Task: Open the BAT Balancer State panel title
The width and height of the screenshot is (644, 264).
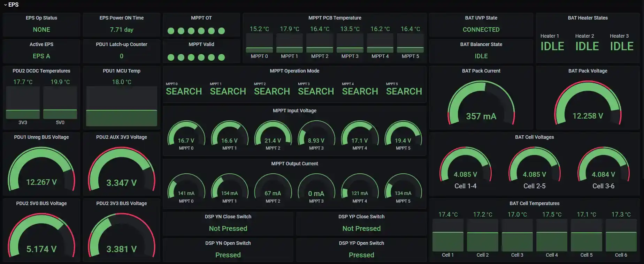Action: 481,44
